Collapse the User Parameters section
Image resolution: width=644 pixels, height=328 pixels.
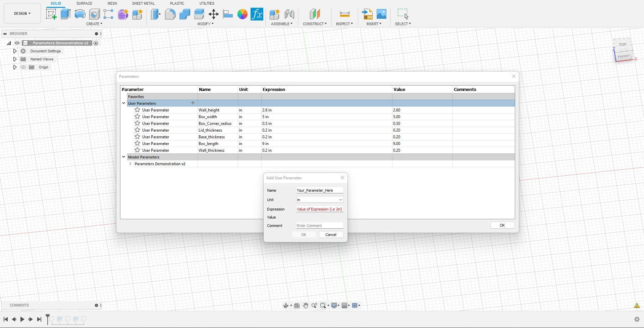click(x=123, y=103)
